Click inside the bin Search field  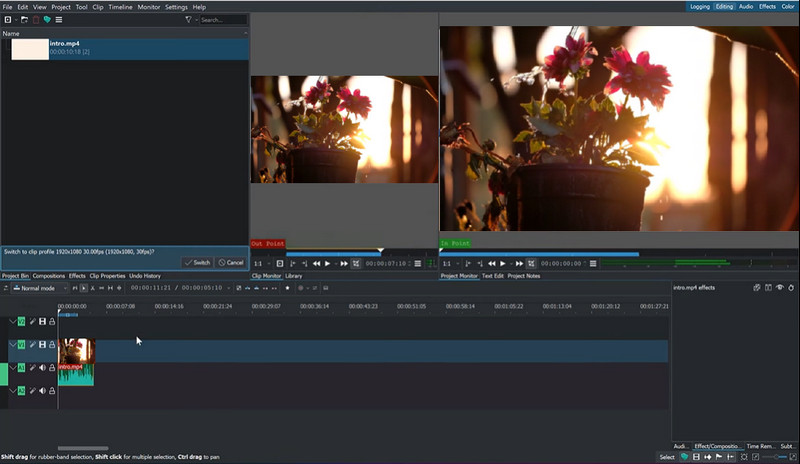click(x=223, y=20)
